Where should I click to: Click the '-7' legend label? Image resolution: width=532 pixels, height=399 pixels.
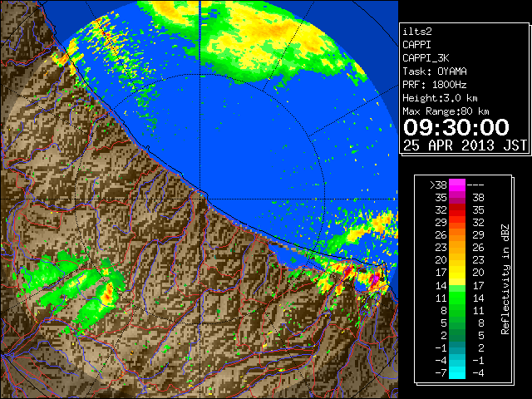[x=441, y=372]
